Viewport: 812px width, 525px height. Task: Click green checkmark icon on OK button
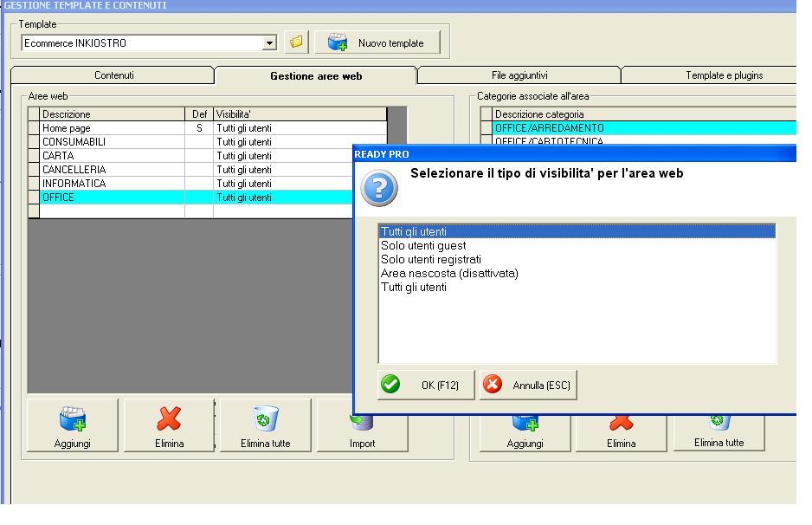pos(390,384)
